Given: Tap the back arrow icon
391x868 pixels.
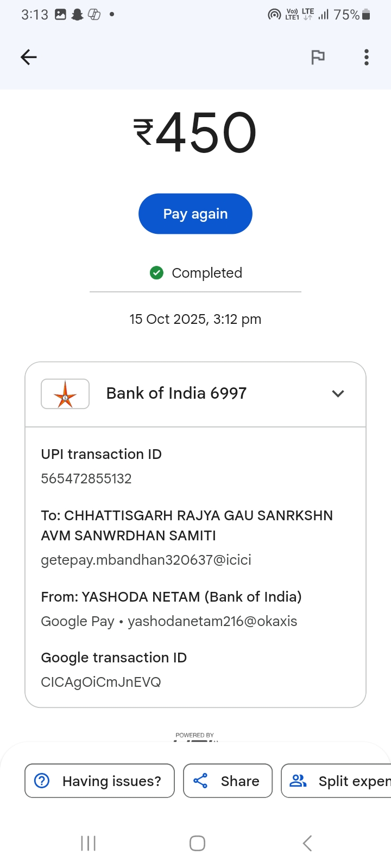Looking at the screenshot, I should point(29,57).
